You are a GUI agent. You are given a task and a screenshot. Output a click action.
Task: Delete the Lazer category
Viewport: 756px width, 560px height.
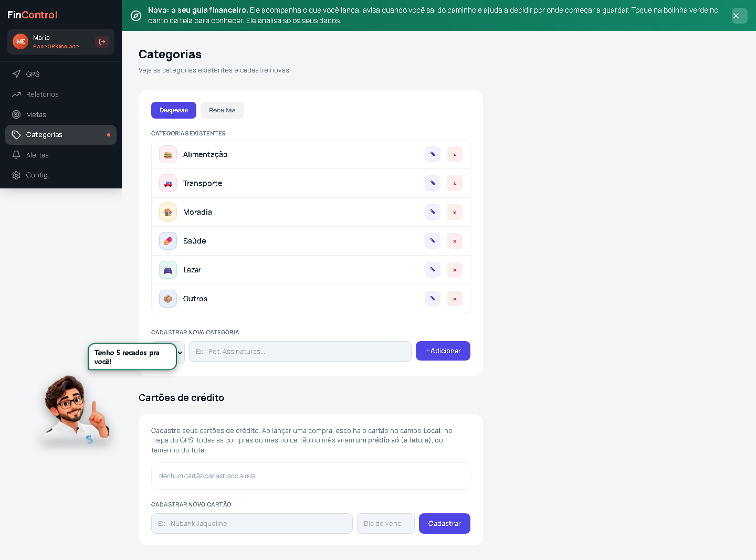point(455,270)
